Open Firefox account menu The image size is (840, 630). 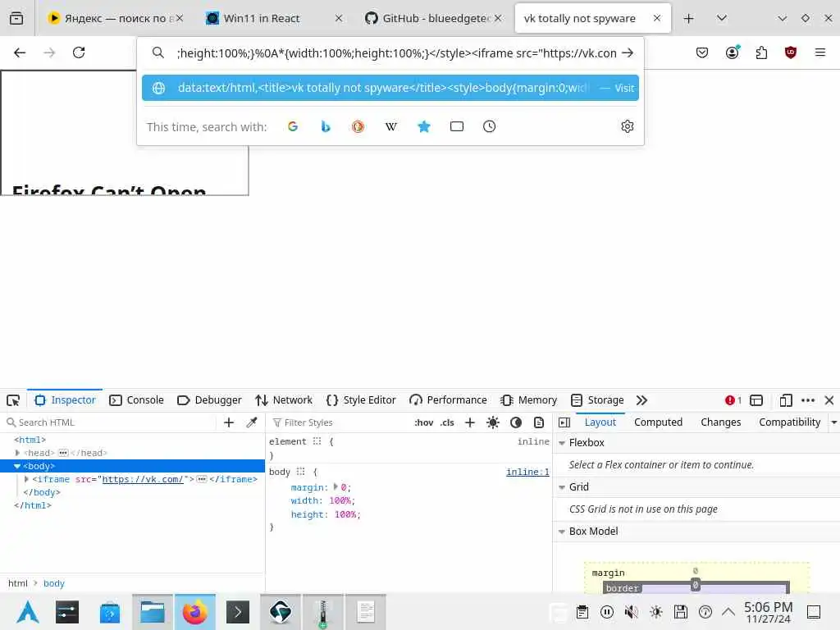click(x=732, y=52)
